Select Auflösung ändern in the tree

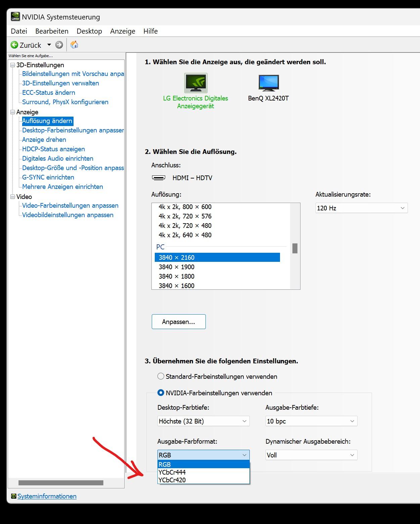47,121
